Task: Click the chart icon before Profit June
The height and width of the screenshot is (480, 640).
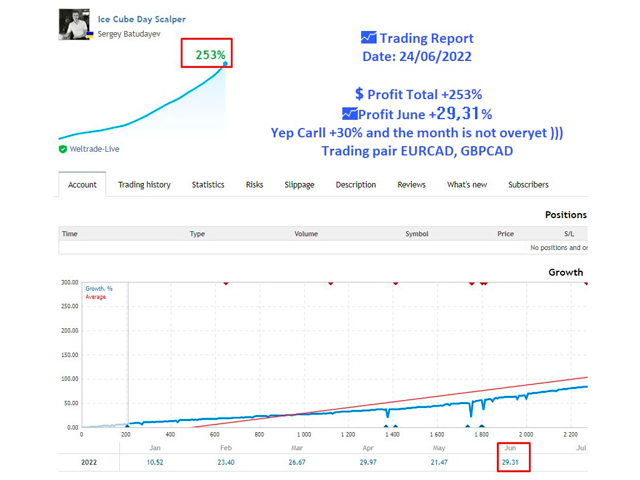Action: pos(349,114)
